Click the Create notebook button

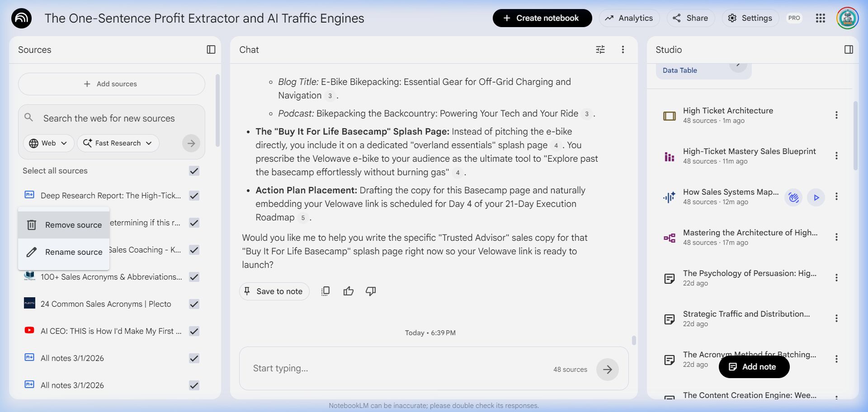click(542, 18)
